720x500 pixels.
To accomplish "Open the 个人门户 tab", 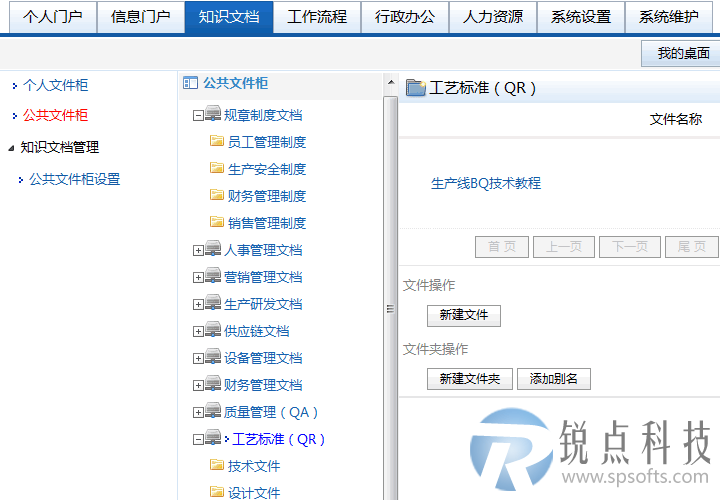I will (53, 17).
